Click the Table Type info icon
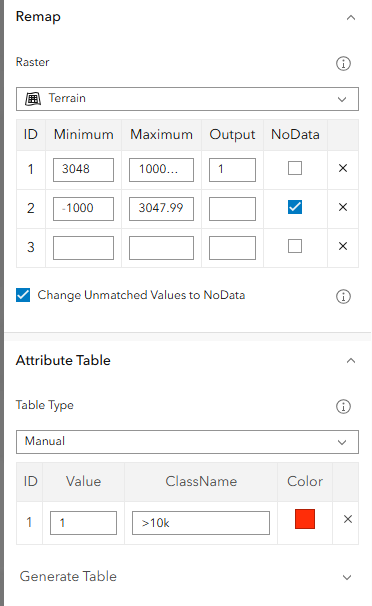The image size is (372, 606). tap(343, 406)
